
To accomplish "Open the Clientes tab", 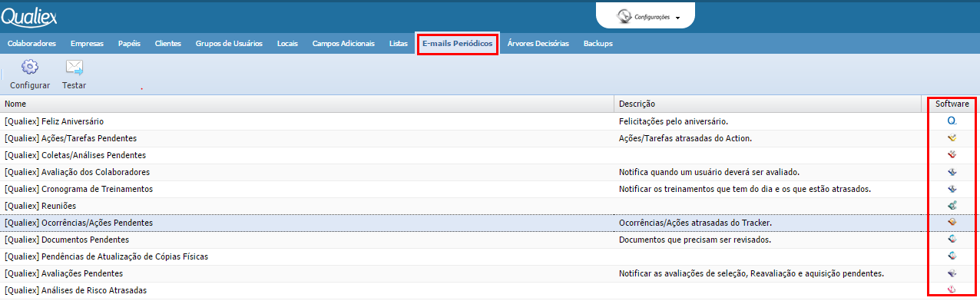I will 168,44.
